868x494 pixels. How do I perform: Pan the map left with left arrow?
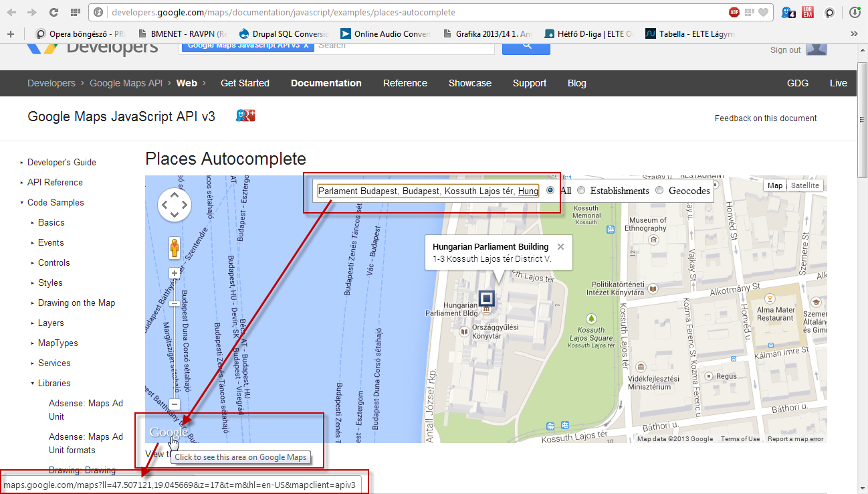tap(165, 205)
